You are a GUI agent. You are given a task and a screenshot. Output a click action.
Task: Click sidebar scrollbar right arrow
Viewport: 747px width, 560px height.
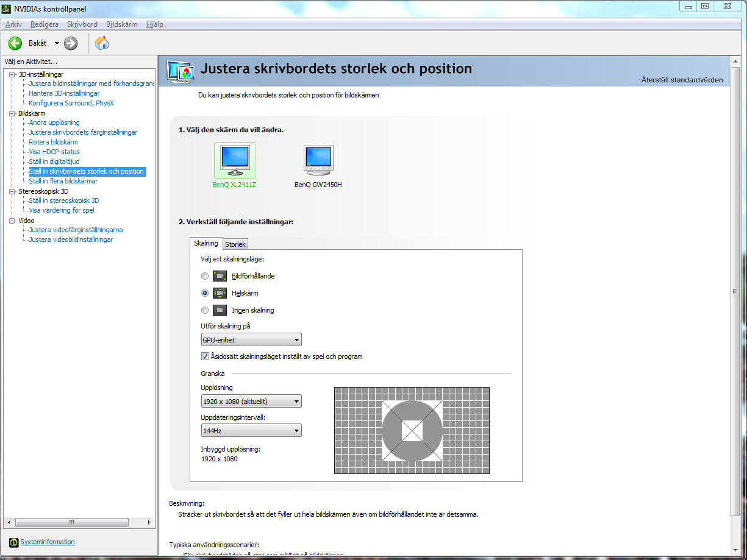(x=149, y=523)
